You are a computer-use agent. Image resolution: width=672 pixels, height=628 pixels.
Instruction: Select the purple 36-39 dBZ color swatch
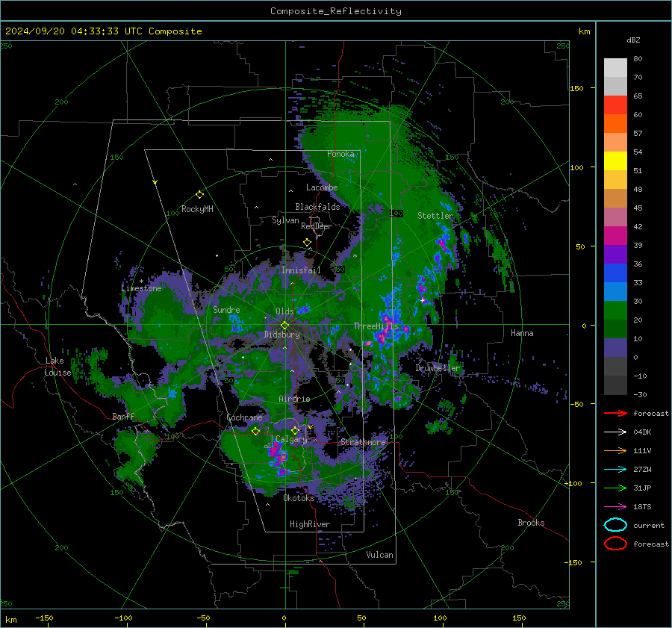click(615, 255)
